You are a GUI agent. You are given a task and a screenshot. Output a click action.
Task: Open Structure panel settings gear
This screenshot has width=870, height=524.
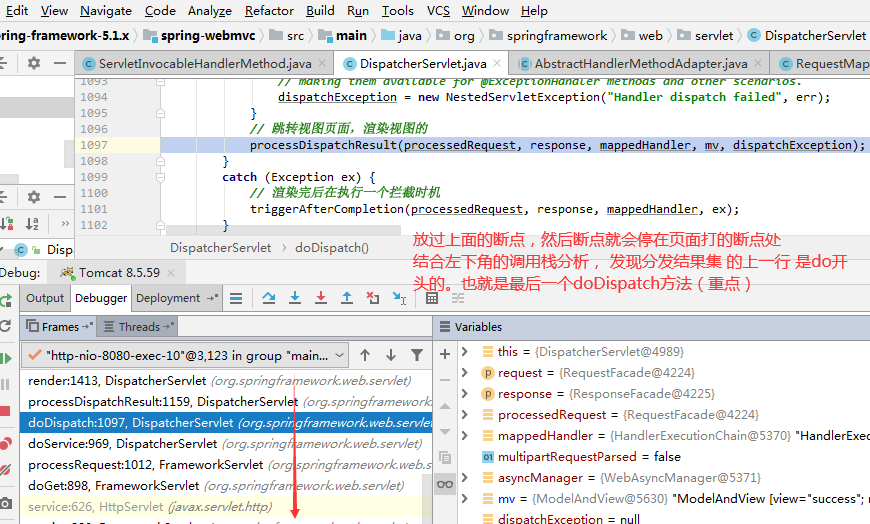[34, 197]
